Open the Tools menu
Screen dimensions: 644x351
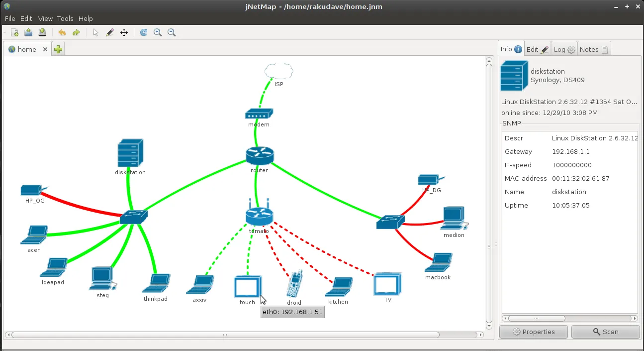tap(65, 18)
